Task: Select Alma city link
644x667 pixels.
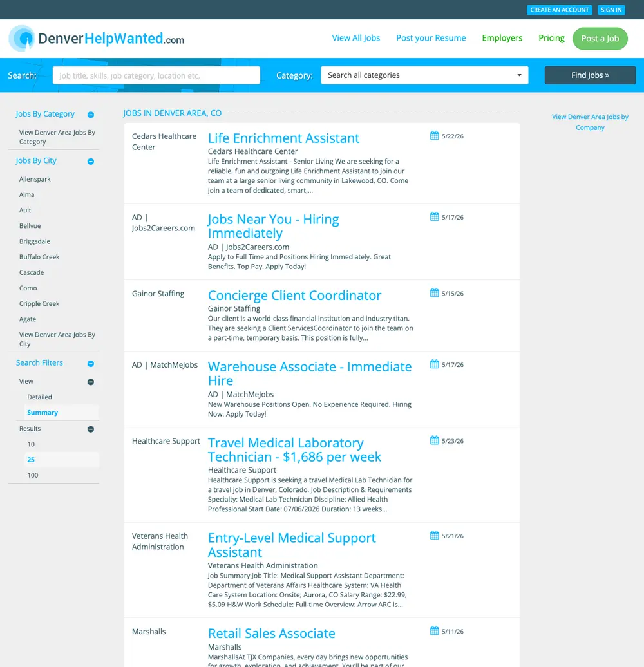Action: [x=27, y=195]
